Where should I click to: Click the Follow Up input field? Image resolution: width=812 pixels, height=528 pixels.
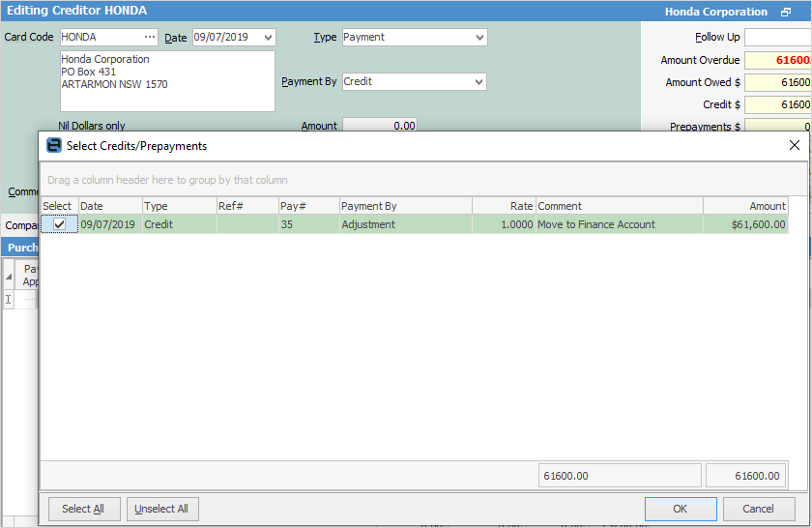tap(778, 38)
